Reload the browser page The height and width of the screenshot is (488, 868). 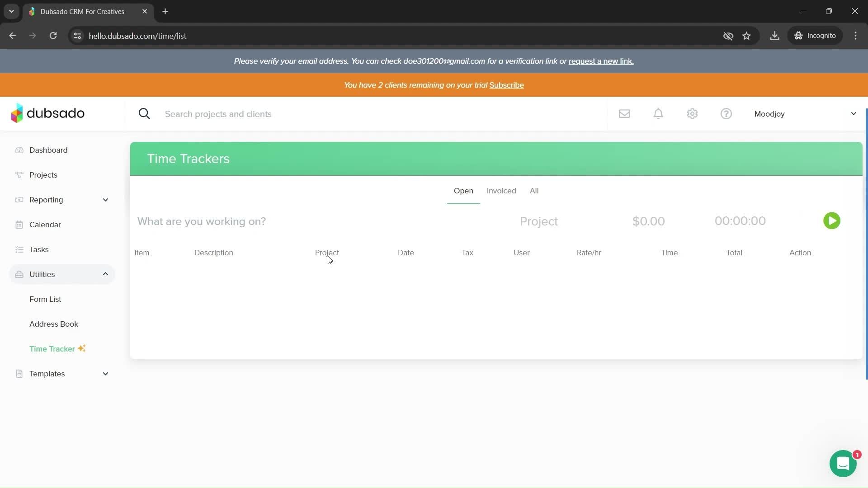(x=53, y=36)
